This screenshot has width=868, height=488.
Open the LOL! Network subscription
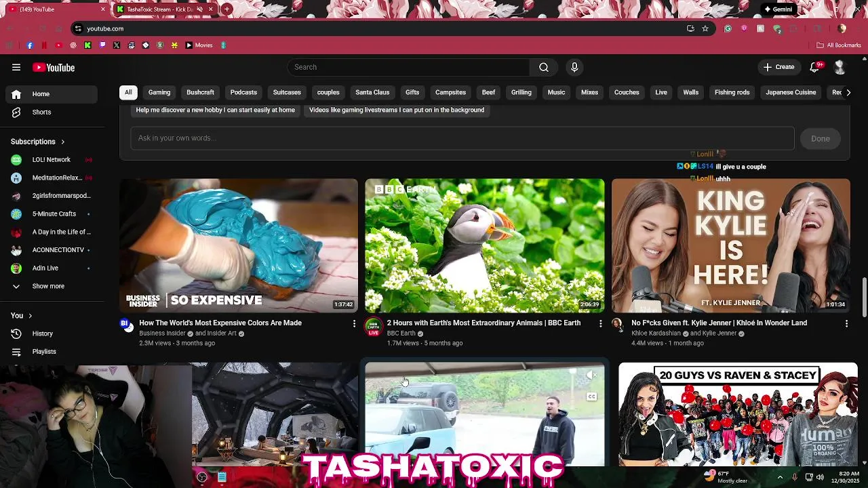[53, 160]
